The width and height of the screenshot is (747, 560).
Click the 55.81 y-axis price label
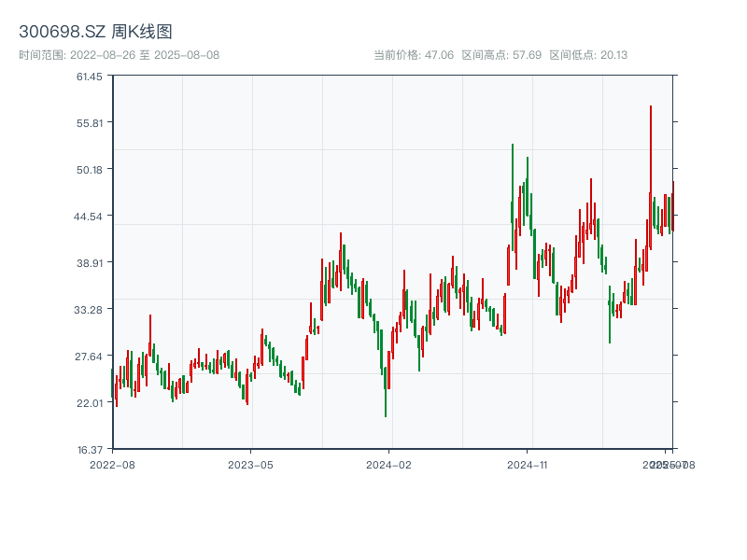click(90, 123)
